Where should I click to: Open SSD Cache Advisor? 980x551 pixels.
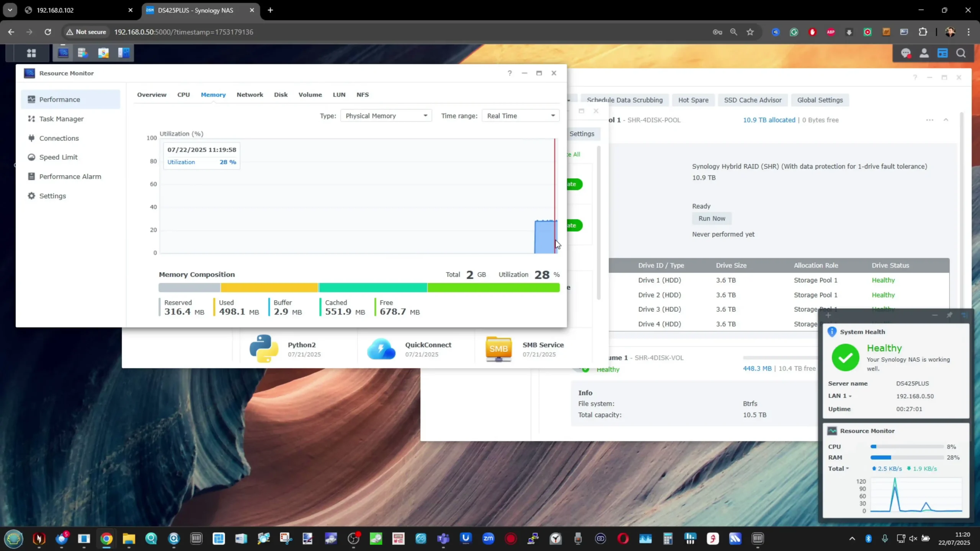pos(753,100)
